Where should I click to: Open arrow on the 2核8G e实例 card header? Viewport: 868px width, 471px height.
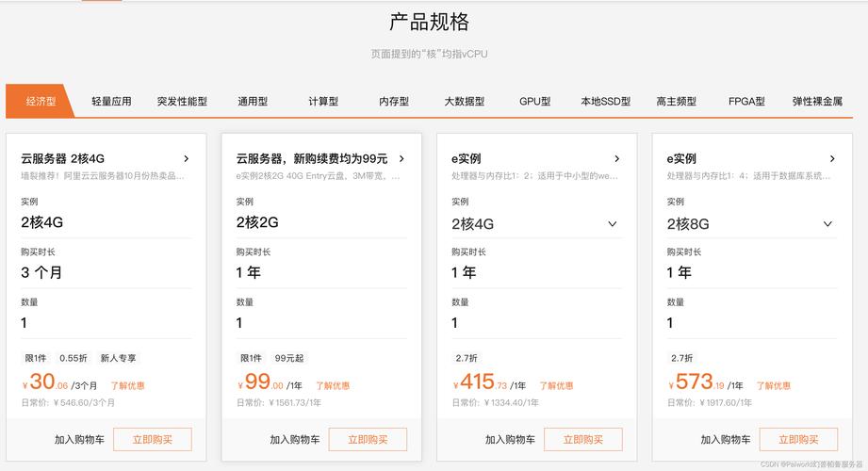point(832,159)
